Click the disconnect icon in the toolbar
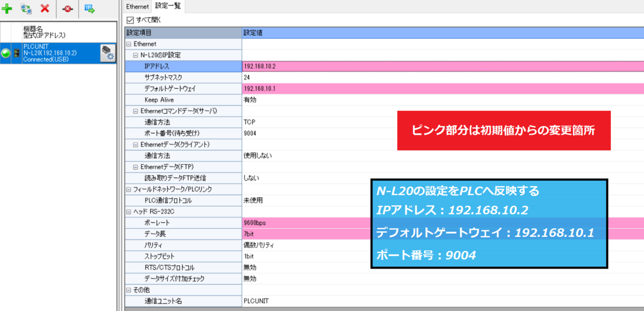 pyautogui.click(x=67, y=9)
